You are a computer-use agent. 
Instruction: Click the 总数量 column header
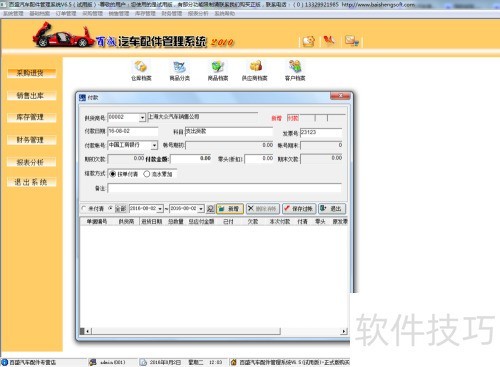(175, 221)
